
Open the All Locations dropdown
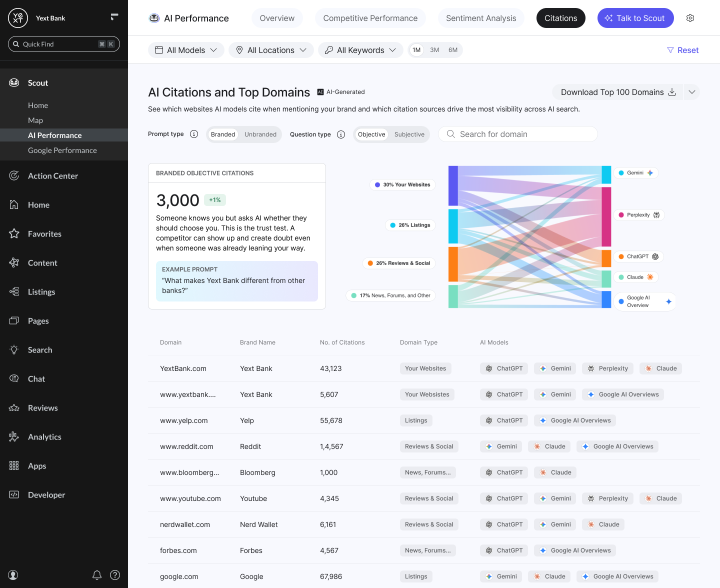pyautogui.click(x=271, y=50)
